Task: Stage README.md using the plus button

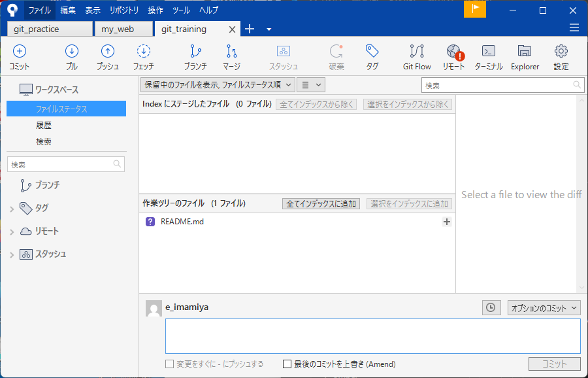Action: [447, 222]
